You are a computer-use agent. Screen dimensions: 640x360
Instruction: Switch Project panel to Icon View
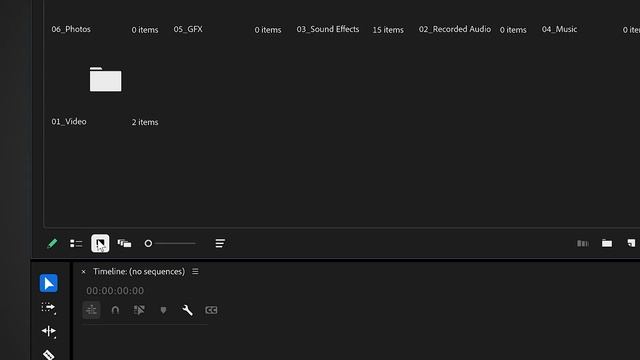(x=100, y=244)
